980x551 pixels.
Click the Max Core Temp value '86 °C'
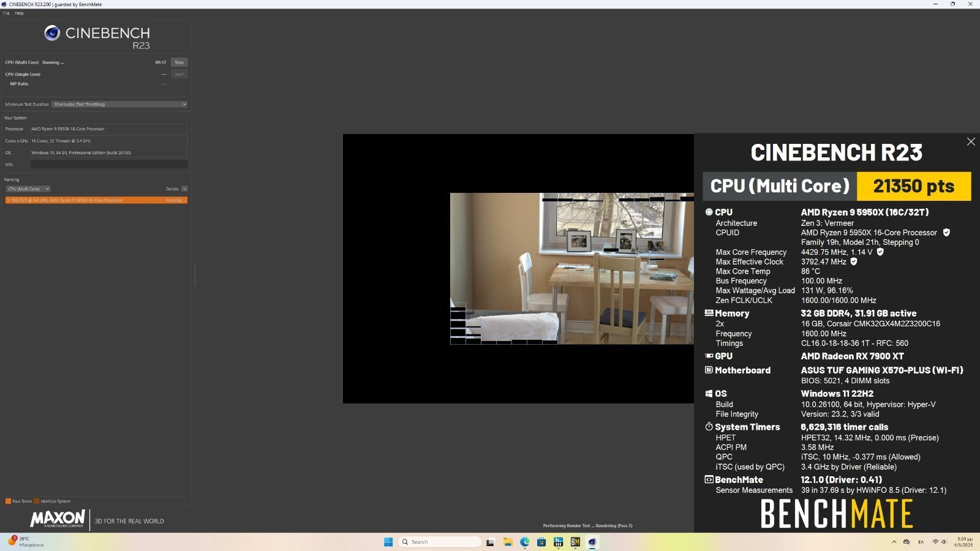810,271
